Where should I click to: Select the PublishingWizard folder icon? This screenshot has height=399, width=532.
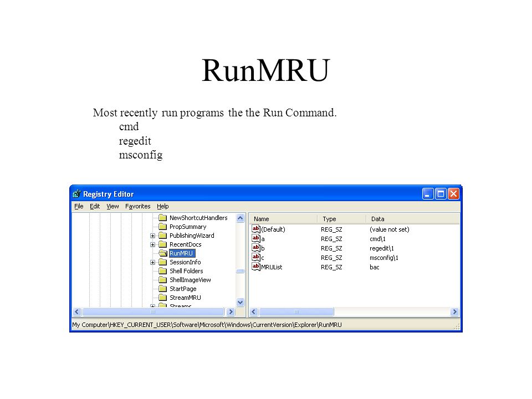163,236
